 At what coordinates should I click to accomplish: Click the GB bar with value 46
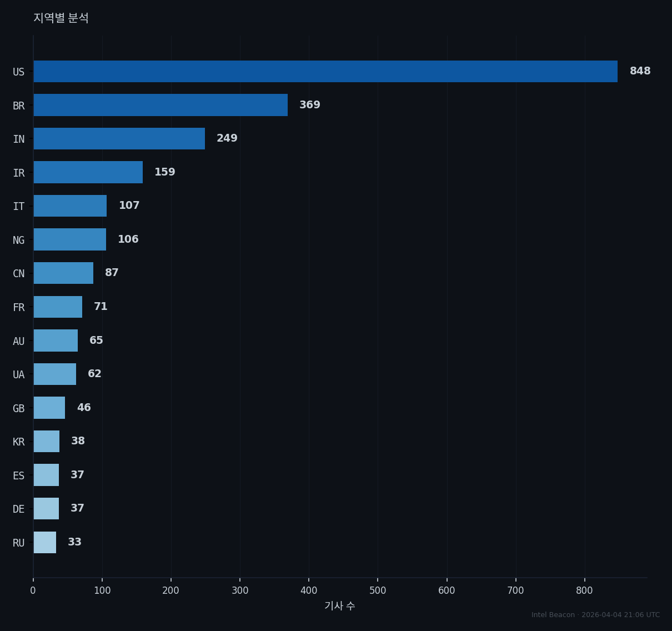point(49,408)
